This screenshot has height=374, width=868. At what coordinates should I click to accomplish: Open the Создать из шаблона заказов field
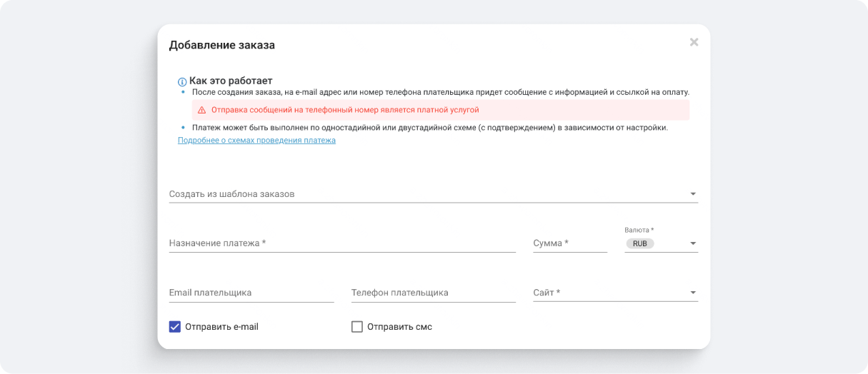(421, 194)
